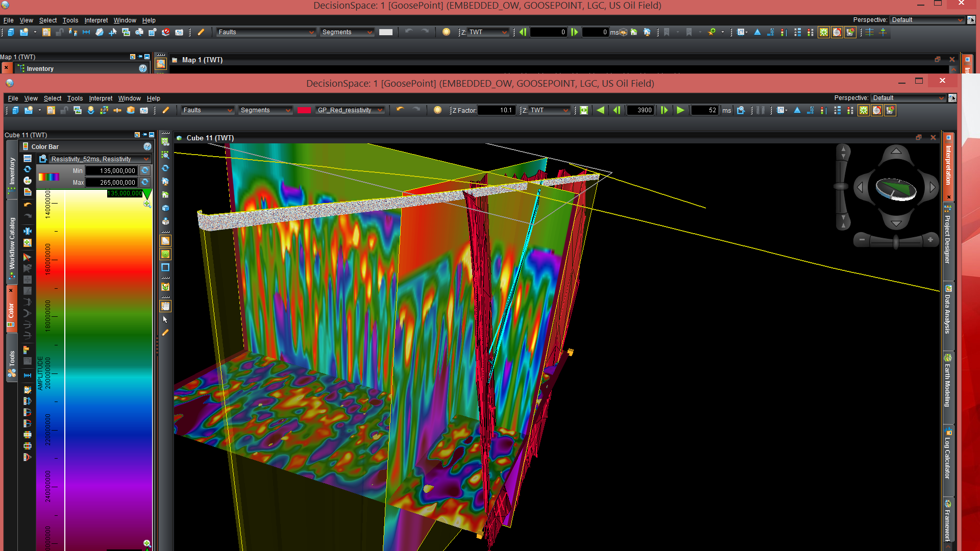This screenshot has width=980, height=551.
Task: Click the undo arrow in Color Bar sidebar
Action: (28, 205)
